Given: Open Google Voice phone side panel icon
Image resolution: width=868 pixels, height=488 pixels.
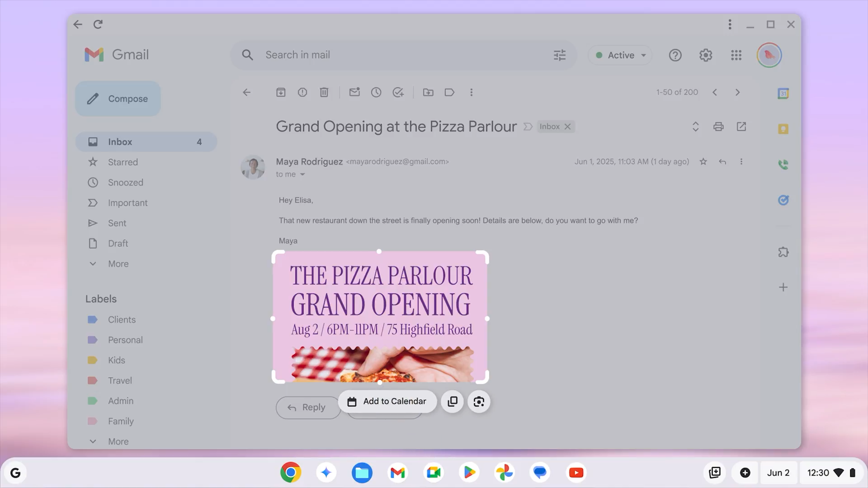Looking at the screenshot, I should [783, 164].
